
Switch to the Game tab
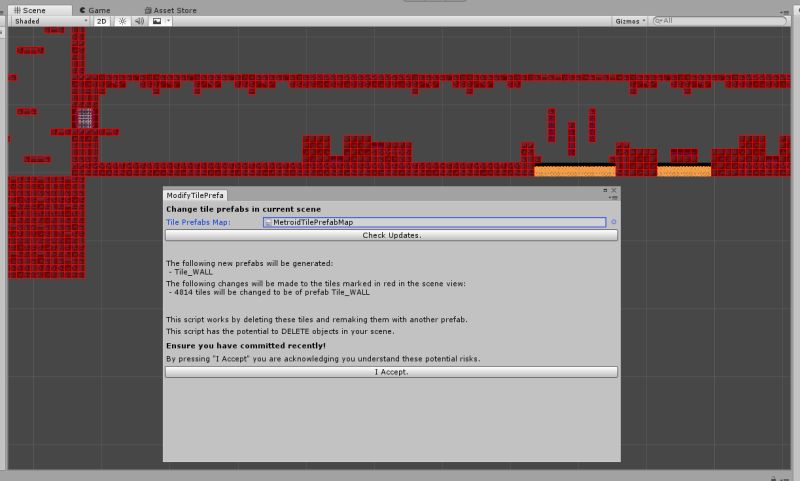(95, 10)
